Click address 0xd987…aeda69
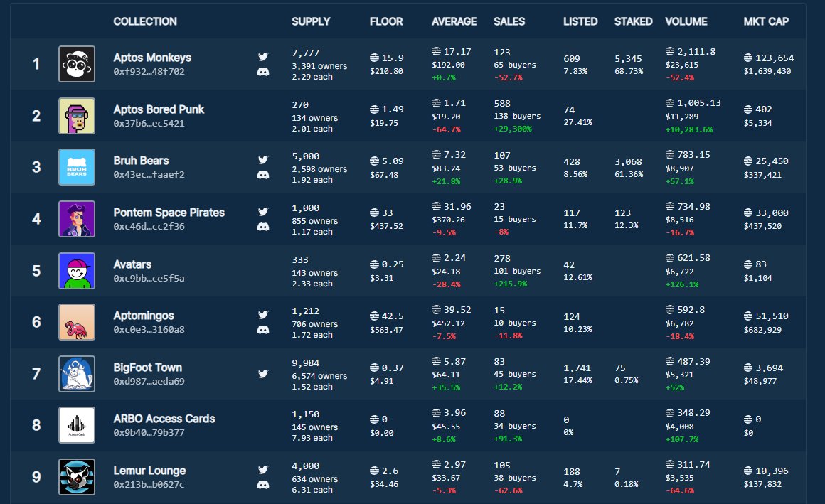Viewport: 825px width, 504px height. click(x=149, y=382)
